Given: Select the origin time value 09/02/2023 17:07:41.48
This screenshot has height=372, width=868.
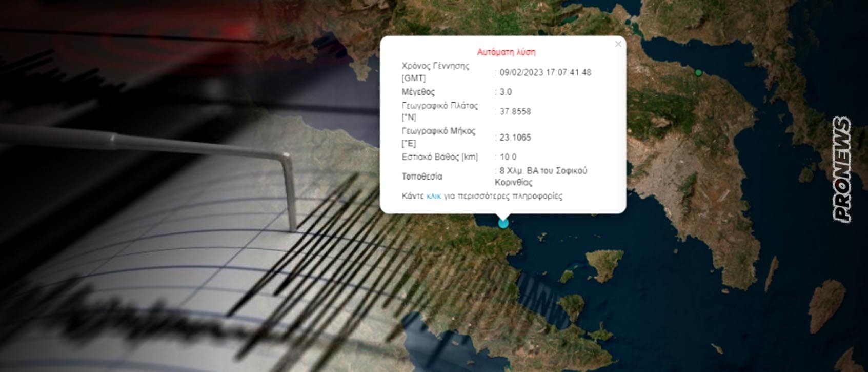Looking at the screenshot, I should [x=545, y=73].
